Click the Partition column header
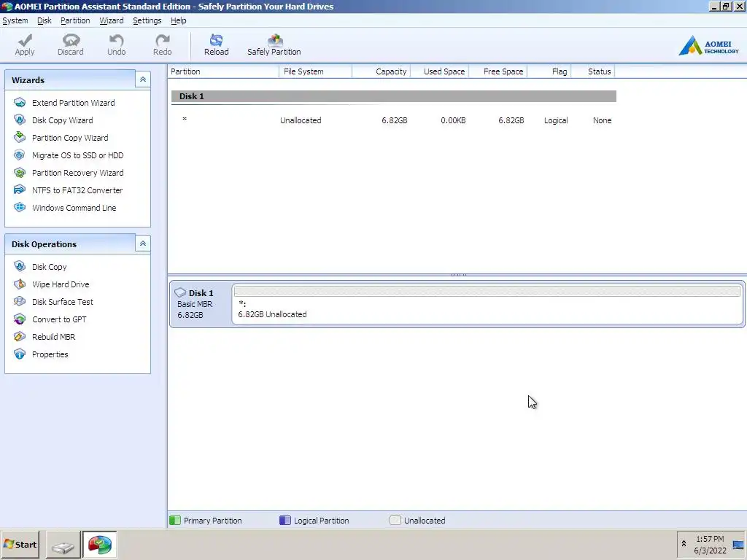The height and width of the screenshot is (560, 747). (x=223, y=71)
